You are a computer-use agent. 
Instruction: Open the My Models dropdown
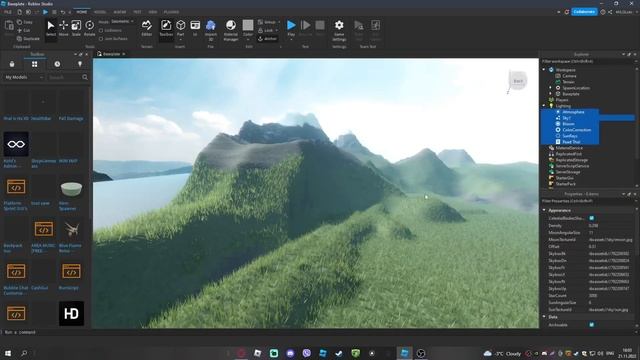[x=24, y=77]
